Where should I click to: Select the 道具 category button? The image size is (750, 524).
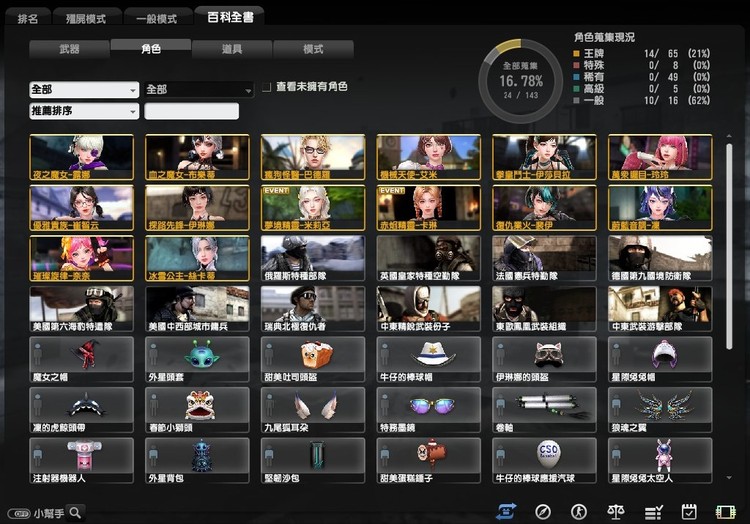[231, 49]
